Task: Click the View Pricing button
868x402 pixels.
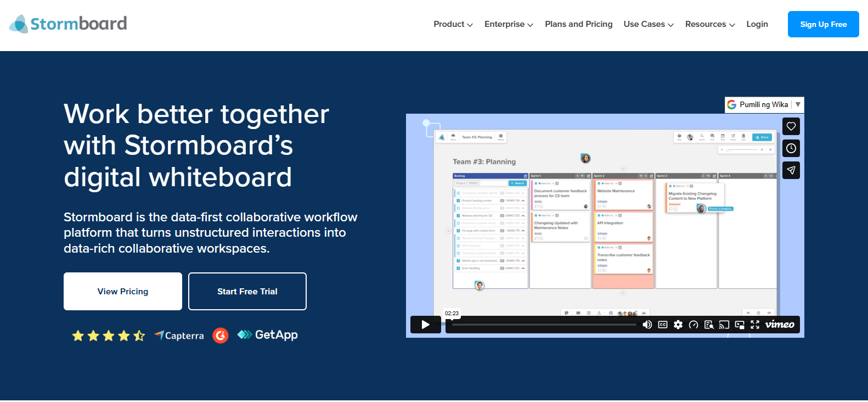Action: click(x=123, y=292)
